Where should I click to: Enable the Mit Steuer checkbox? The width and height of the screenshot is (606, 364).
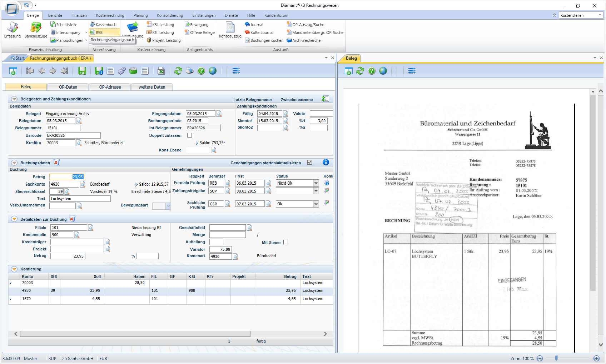pos(285,242)
